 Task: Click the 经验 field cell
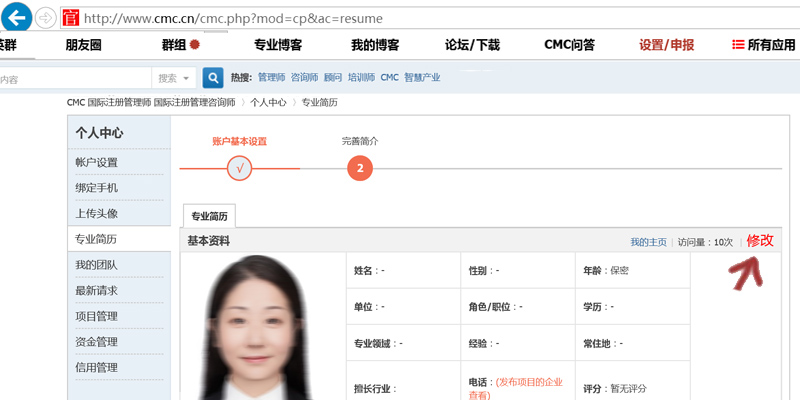(x=518, y=343)
